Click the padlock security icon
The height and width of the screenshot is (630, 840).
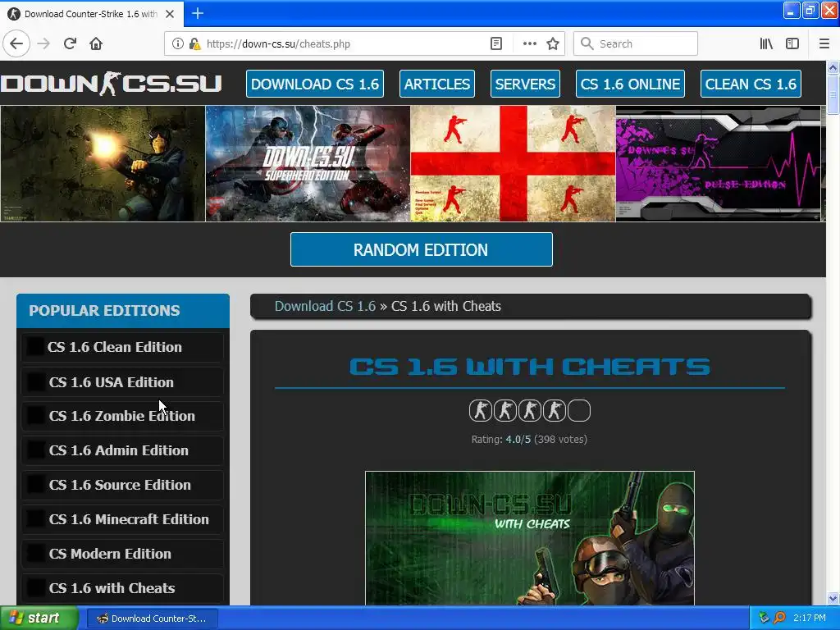click(194, 43)
